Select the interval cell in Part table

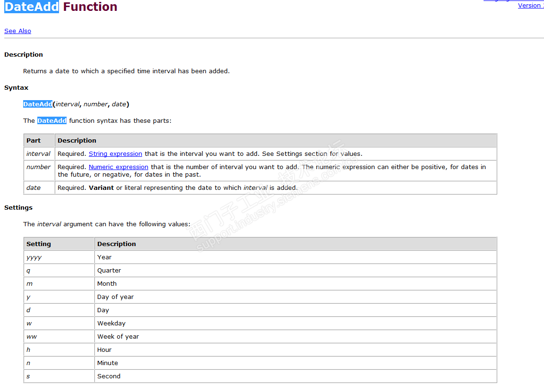point(38,154)
